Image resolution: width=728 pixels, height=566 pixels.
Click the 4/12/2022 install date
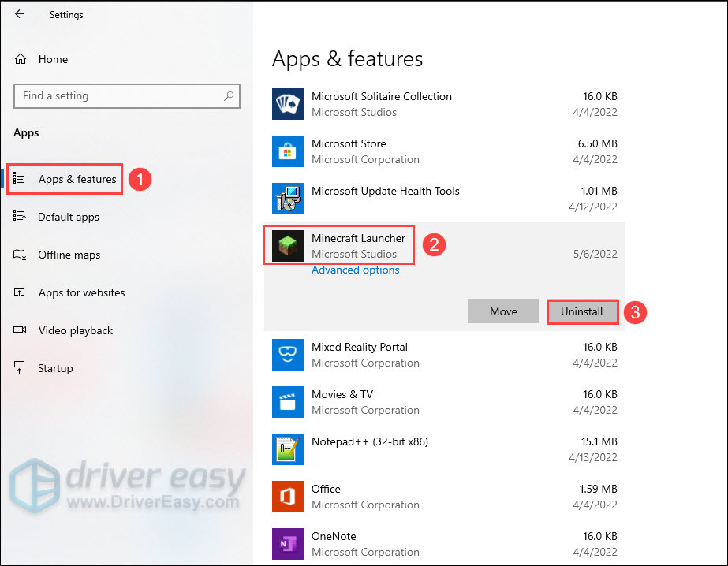[x=593, y=207]
